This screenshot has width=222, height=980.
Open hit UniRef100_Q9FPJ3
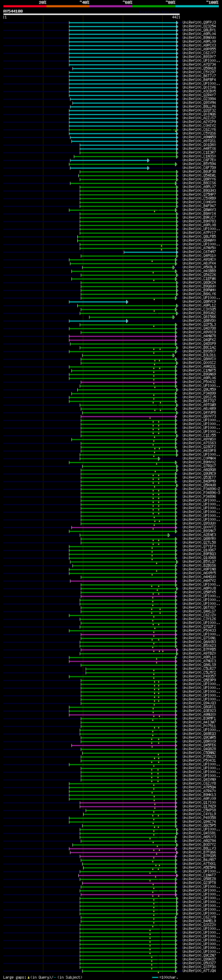(x=199, y=23)
